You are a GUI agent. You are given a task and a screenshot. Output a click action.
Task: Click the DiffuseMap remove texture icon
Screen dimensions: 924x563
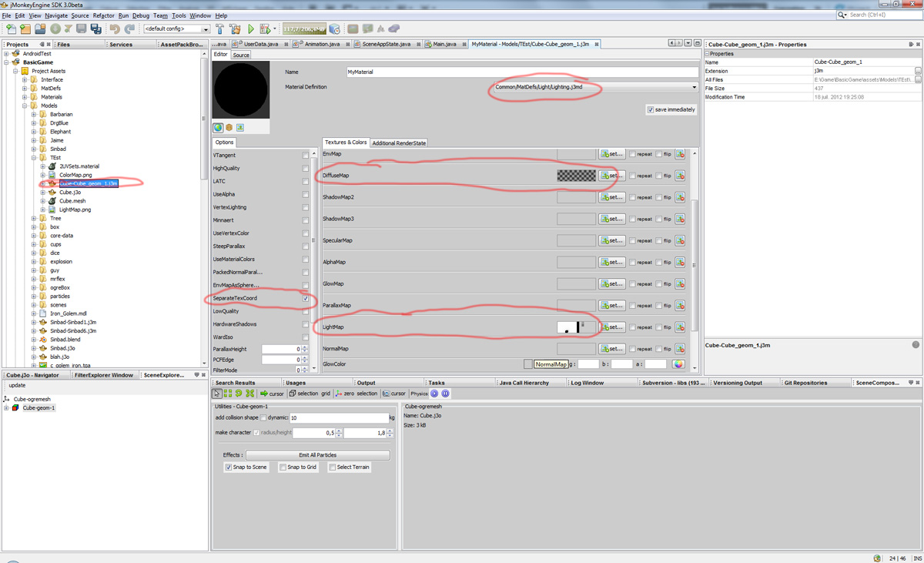click(680, 176)
